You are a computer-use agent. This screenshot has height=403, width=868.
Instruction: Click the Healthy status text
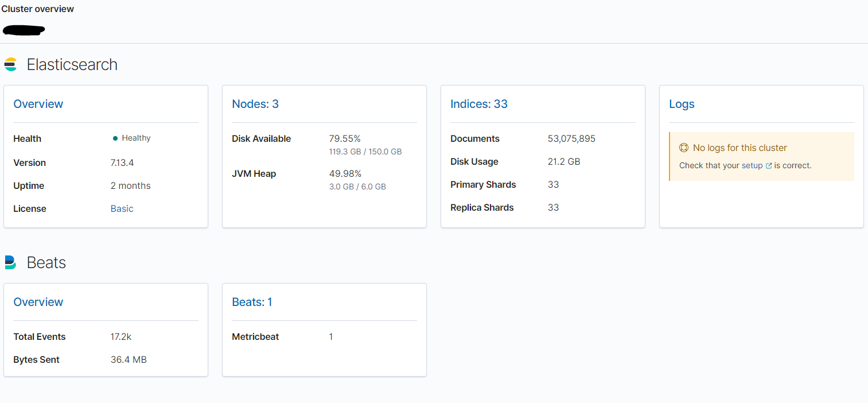coord(136,138)
